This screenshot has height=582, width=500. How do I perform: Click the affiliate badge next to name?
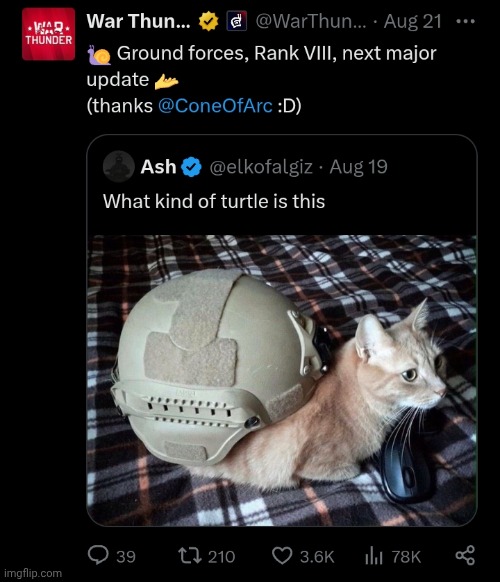237,21
